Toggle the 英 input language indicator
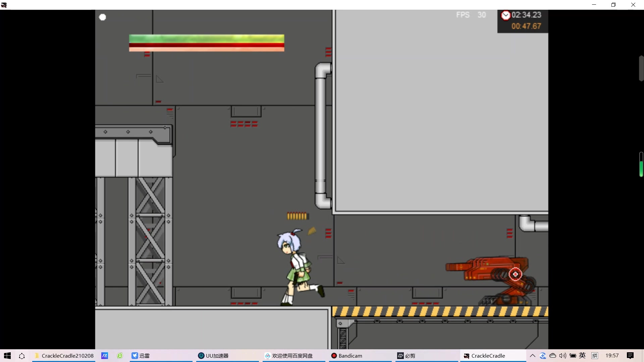Image resolution: width=644 pixels, height=362 pixels. point(582,356)
